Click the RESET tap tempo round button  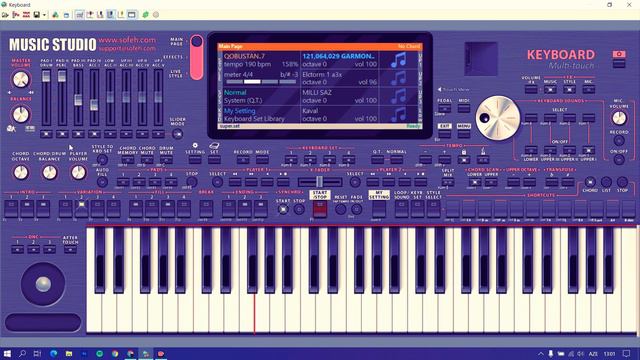click(340, 209)
